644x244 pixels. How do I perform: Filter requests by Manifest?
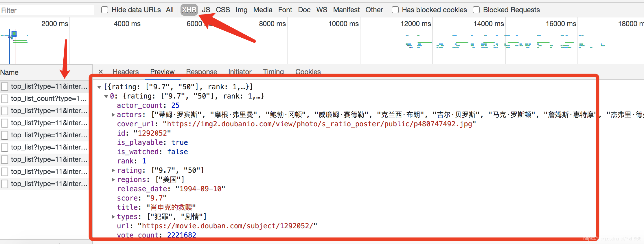point(346,10)
